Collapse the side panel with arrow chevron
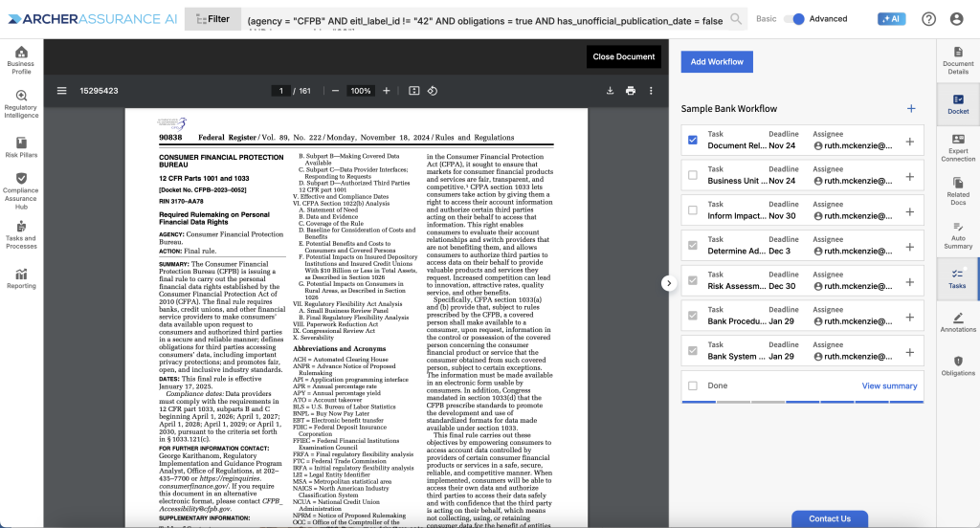The width and height of the screenshot is (980, 528). pos(668,282)
